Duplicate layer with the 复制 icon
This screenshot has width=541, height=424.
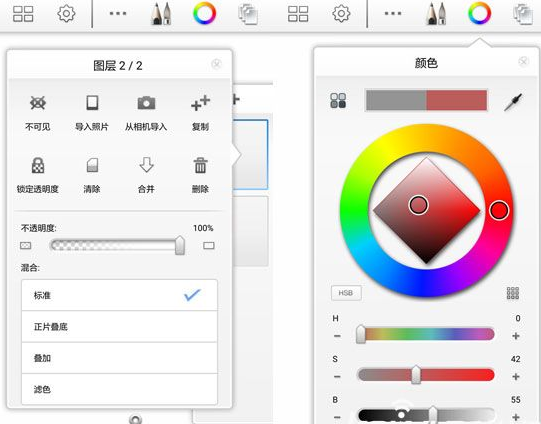[x=200, y=103]
